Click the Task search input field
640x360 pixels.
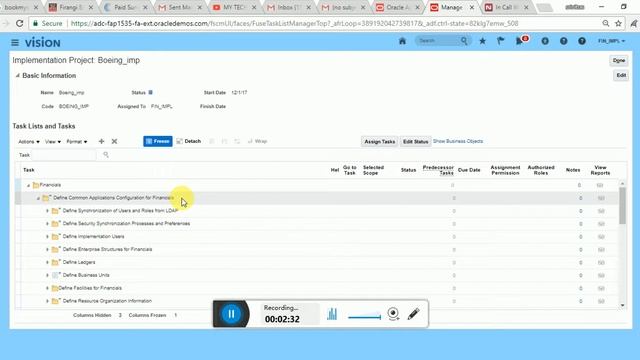pos(64,155)
